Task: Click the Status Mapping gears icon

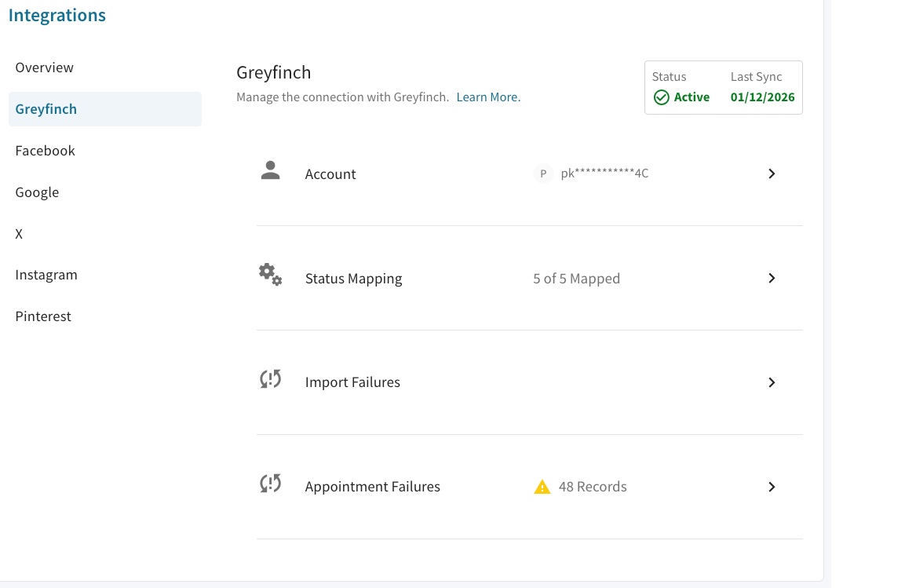Action: click(x=271, y=275)
